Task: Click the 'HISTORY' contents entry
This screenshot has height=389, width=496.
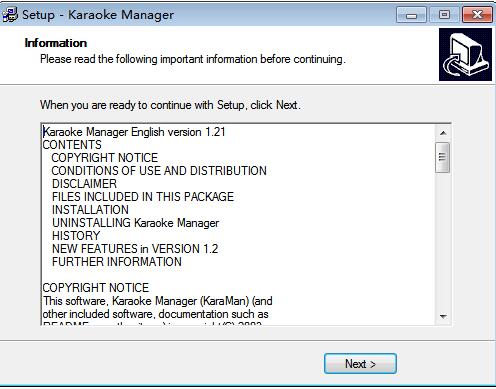Action: [x=76, y=236]
